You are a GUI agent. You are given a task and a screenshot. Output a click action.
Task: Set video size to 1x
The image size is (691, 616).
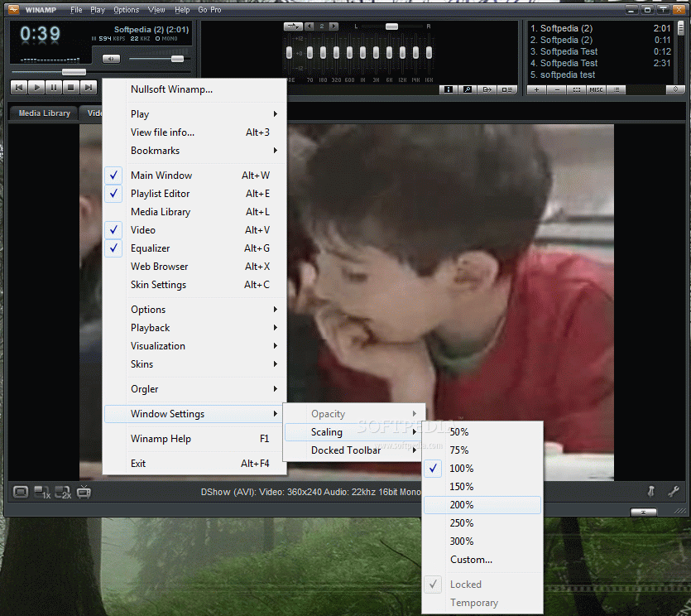[42, 492]
